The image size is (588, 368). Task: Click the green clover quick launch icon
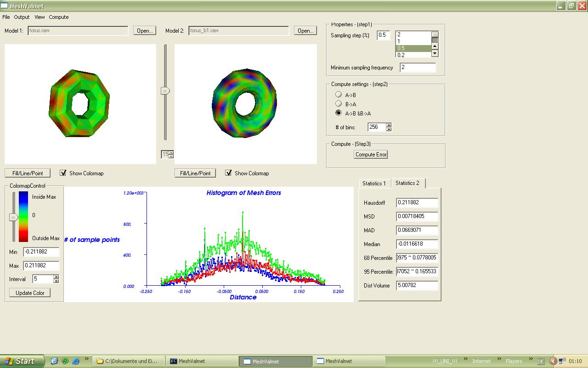tap(65, 361)
